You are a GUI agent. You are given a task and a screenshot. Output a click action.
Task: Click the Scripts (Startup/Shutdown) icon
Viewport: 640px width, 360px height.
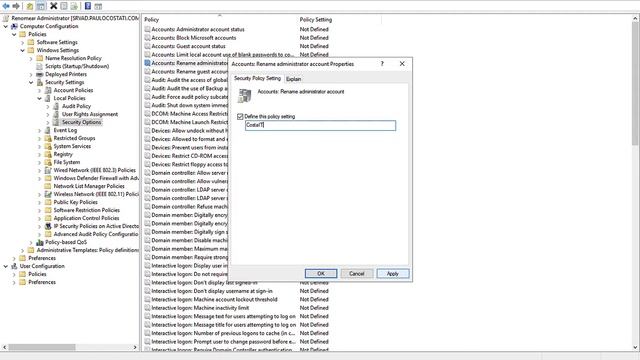(40, 66)
